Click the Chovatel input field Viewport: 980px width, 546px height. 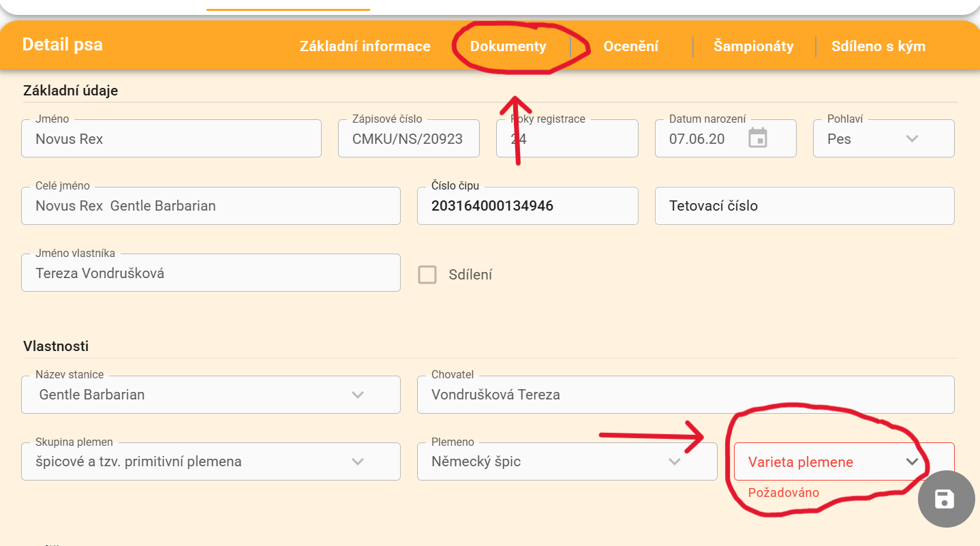[x=685, y=395]
